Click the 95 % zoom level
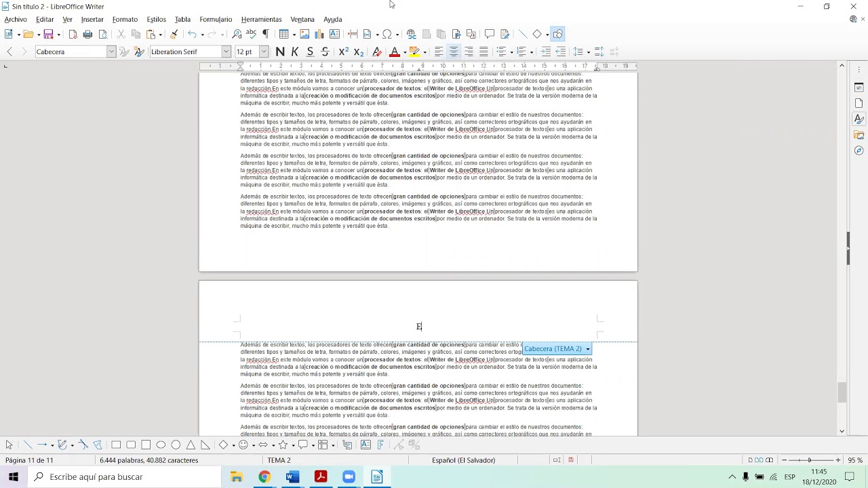The image size is (868, 488). click(x=855, y=460)
